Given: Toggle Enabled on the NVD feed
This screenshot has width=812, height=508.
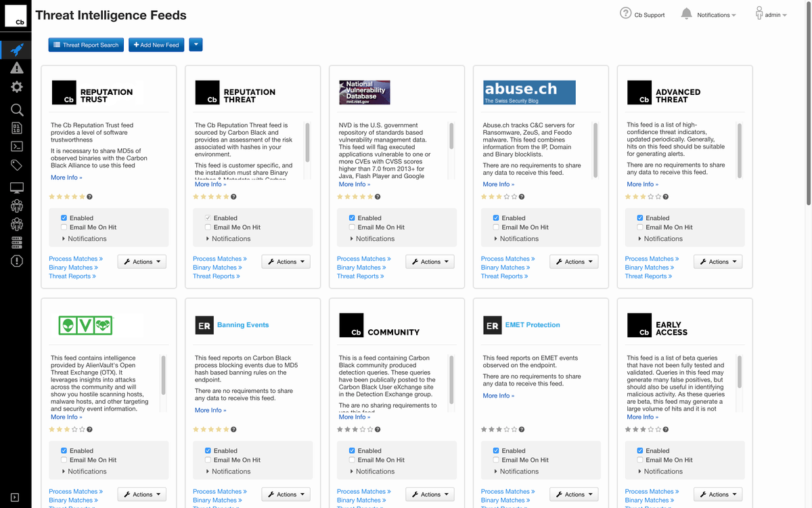Looking at the screenshot, I should [x=352, y=218].
